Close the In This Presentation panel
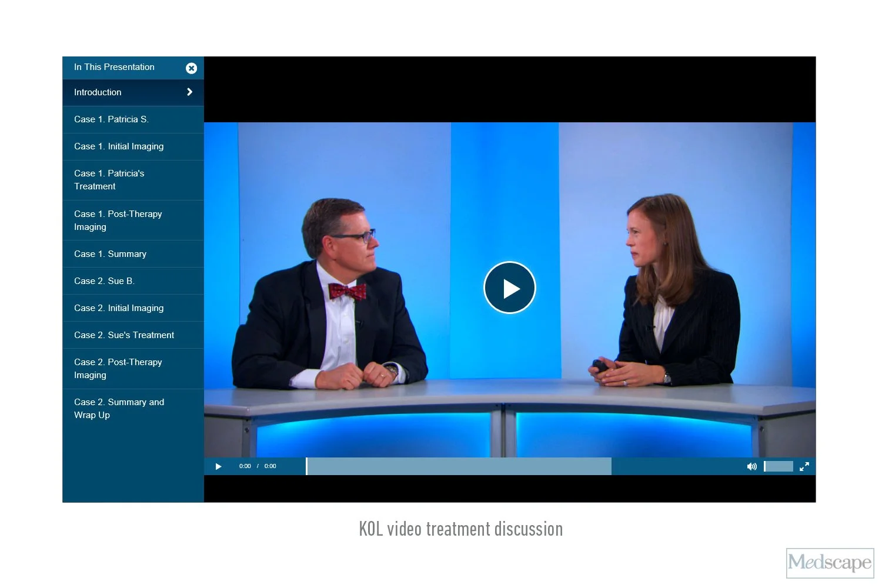 [191, 68]
